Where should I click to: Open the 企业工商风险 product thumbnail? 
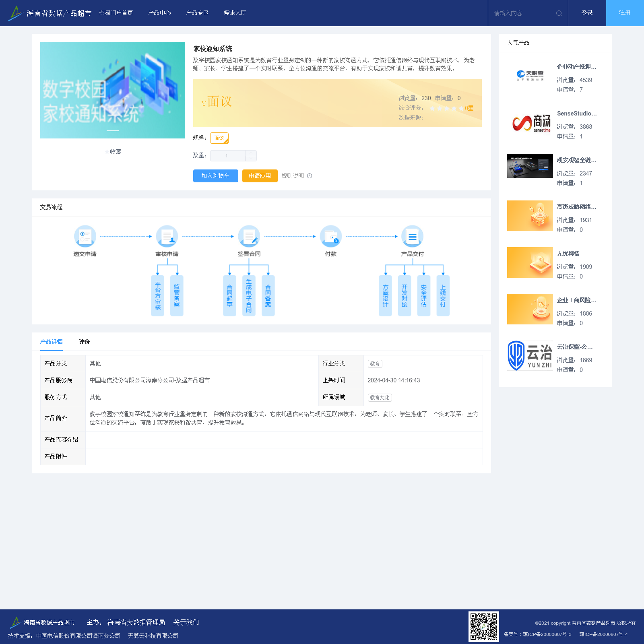click(530, 309)
